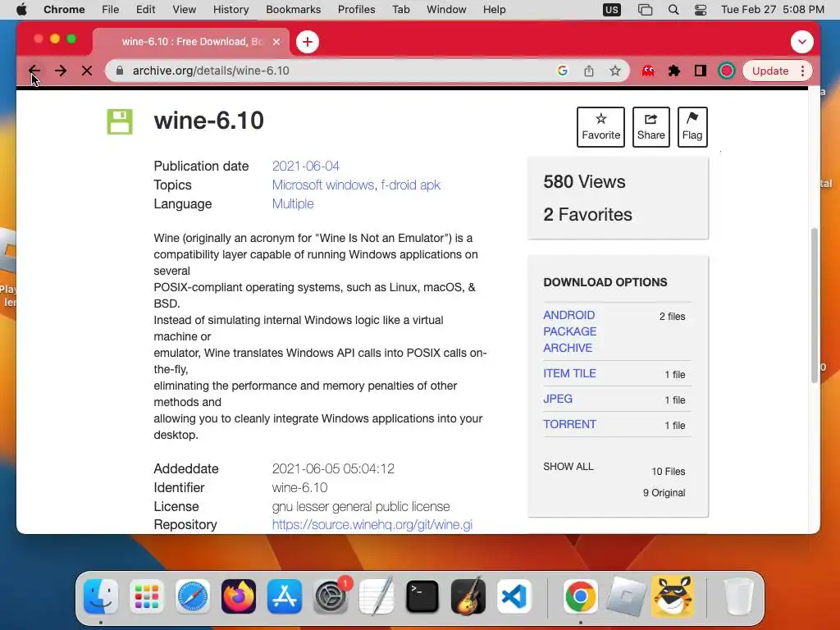Open the Chrome profile avatar
This screenshot has width=840, height=630.
pyautogui.click(x=727, y=71)
